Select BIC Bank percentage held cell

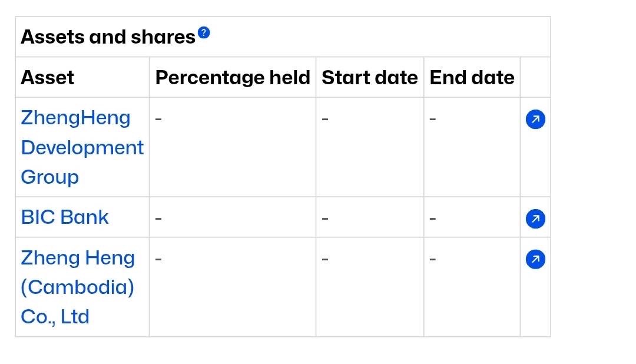(232, 217)
